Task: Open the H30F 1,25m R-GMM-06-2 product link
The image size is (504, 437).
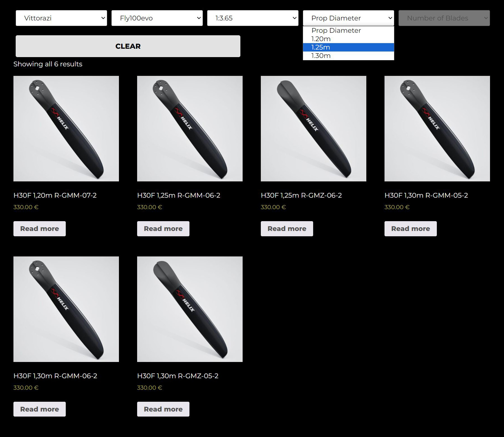Action: 179,195
